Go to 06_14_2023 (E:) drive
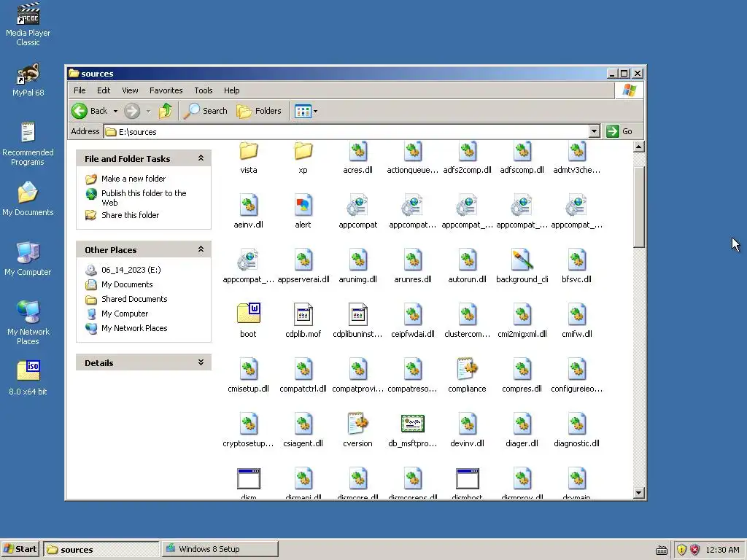This screenshot has width=747, height=560. [131, 270]
